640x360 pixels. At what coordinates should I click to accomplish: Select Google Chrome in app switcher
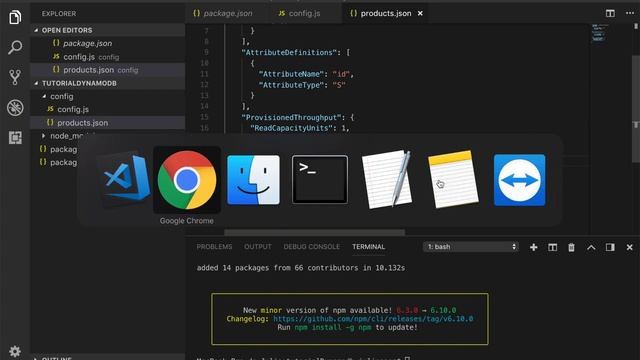pos(187,180)
